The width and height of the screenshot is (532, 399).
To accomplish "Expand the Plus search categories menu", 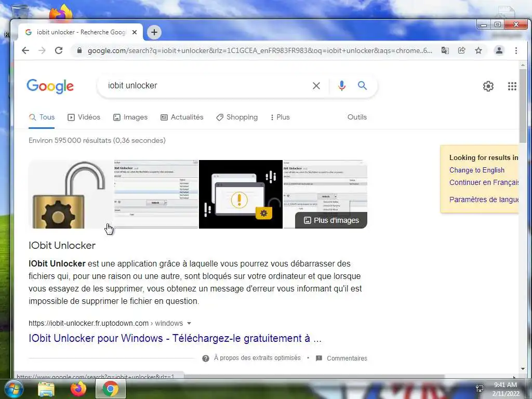I will coord(280,117).
